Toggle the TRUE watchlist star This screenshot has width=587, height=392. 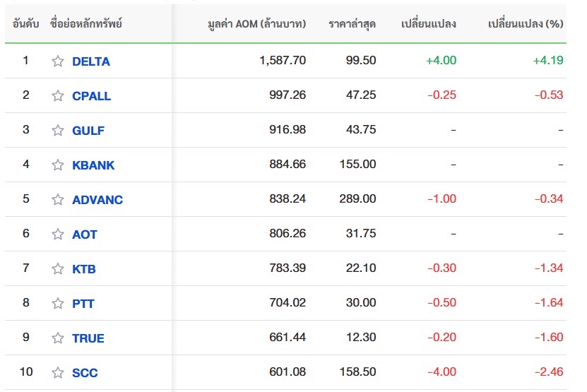click(x=58, y=338)
